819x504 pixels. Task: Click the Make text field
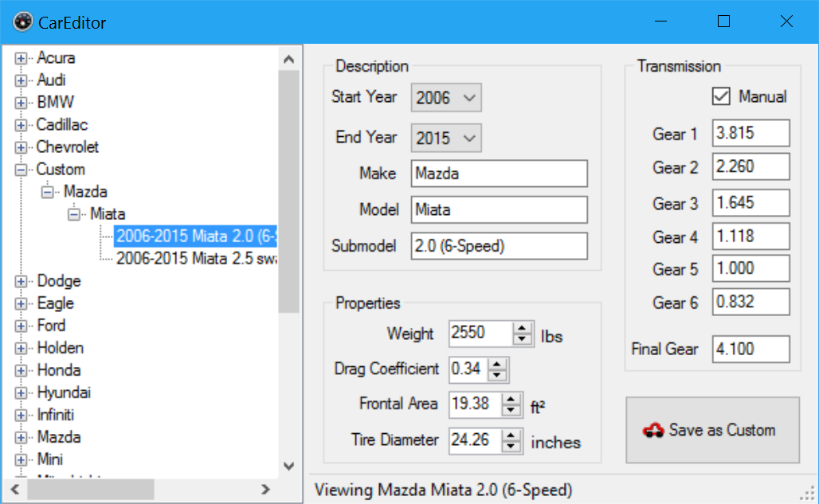(x=499, y=174)
